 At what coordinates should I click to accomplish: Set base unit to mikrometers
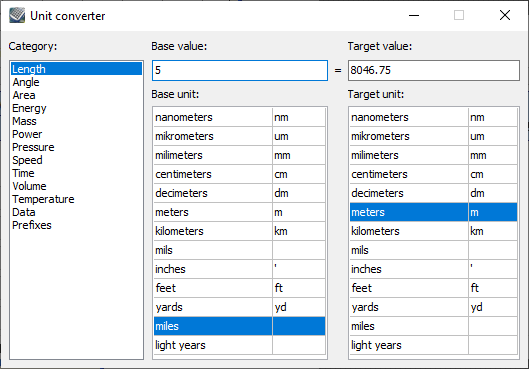tap(240, 136)
